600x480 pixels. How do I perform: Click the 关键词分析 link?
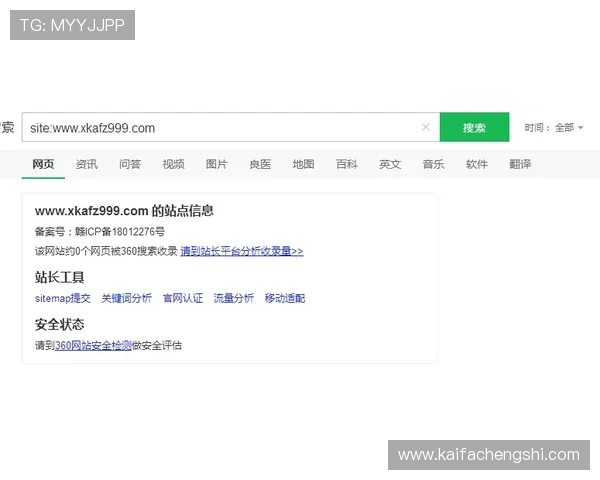click(127, 298)
